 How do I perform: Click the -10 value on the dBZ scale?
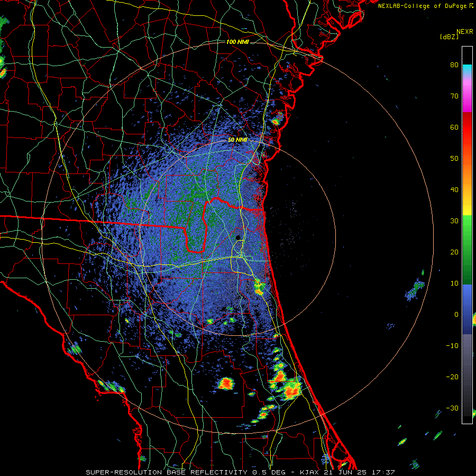coord(452,346)
